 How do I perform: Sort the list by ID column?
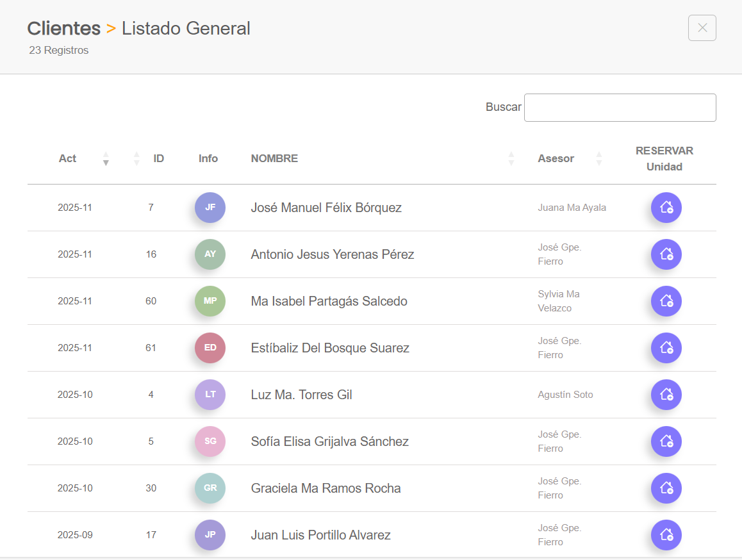(x=136, y=159)
